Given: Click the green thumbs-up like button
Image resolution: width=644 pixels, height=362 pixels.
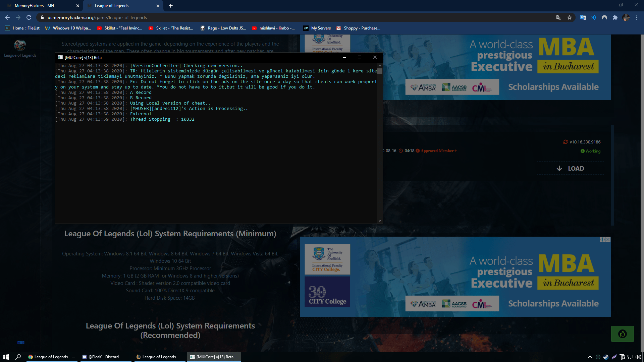Looking at the screenshot, I should 623,334.
